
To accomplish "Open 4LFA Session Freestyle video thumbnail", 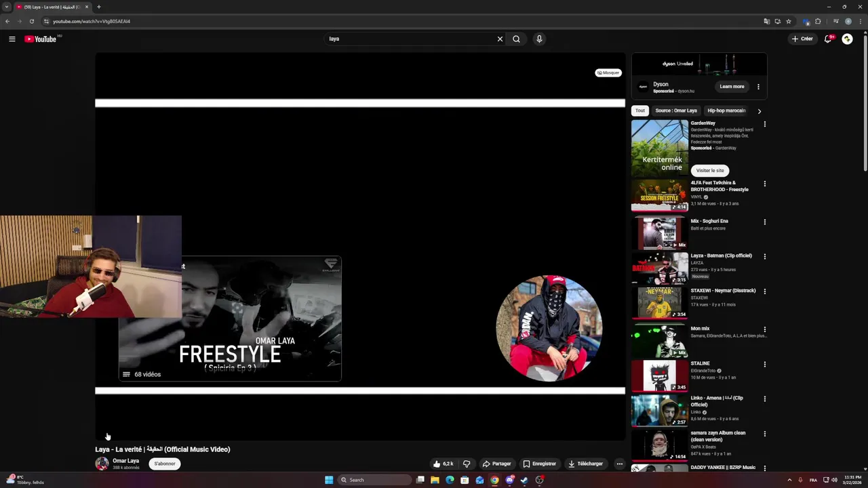I will [x=660, y=195].
